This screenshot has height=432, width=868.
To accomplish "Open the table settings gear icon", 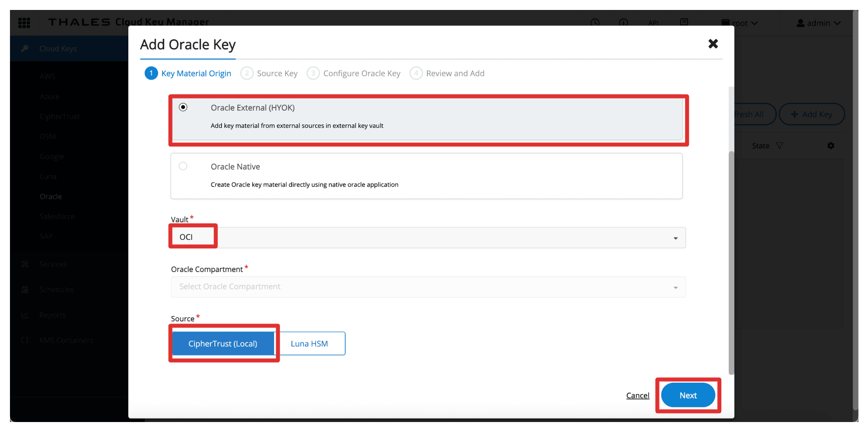I will coord(831,145).
